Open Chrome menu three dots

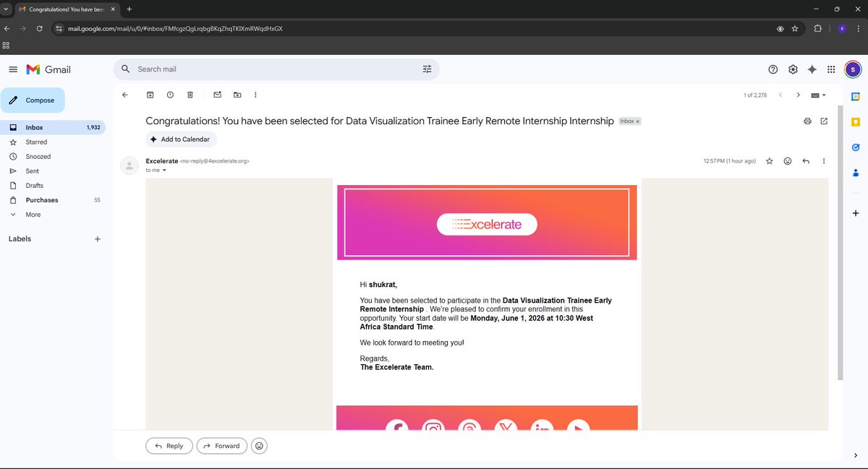(859, 28)
